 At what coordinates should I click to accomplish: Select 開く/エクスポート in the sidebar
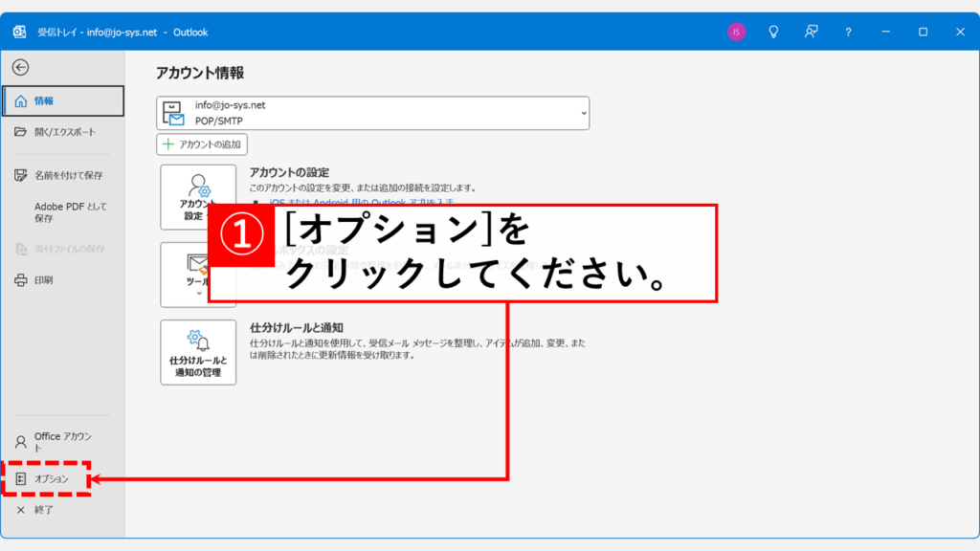tap(63, 132)
